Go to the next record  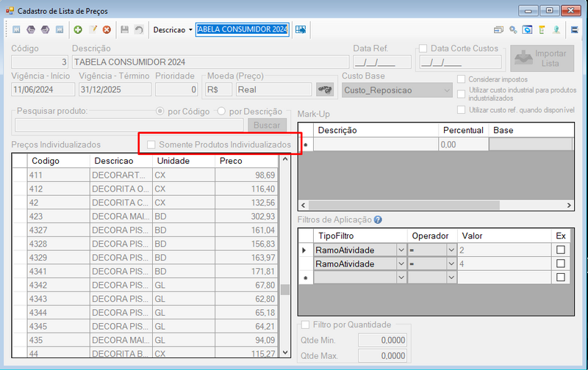(x=45, y=29)
